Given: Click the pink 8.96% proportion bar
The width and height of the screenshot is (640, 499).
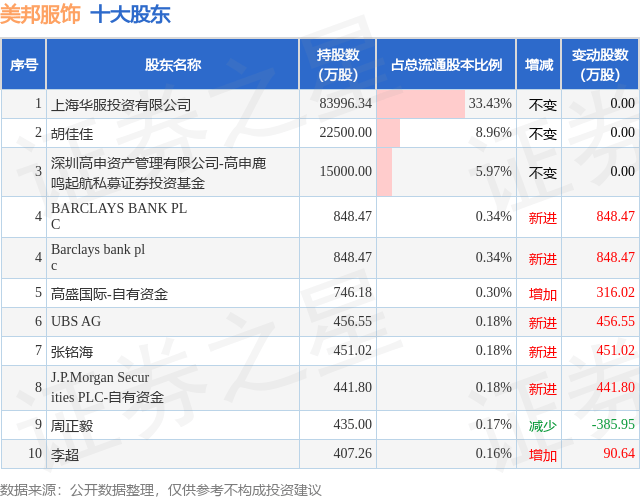Looking at the screenshot, I should click(x=388, y=133).
